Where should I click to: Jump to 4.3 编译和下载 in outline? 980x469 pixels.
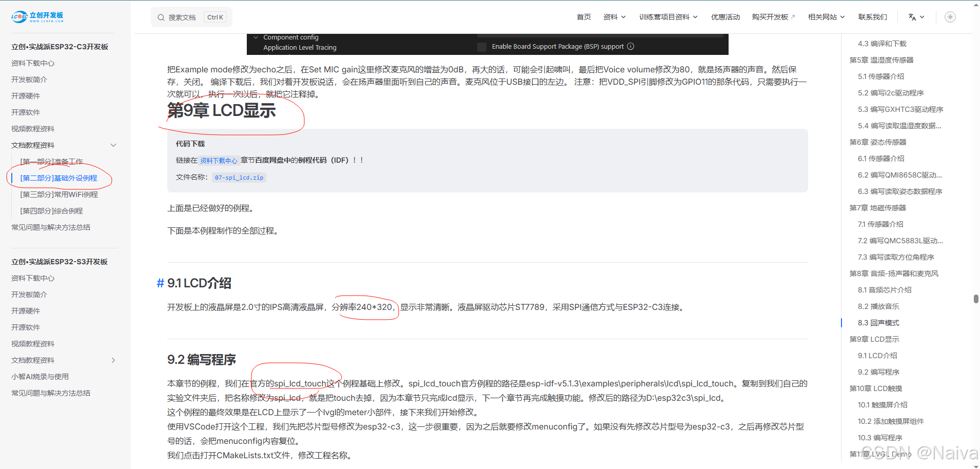(882, 44)
